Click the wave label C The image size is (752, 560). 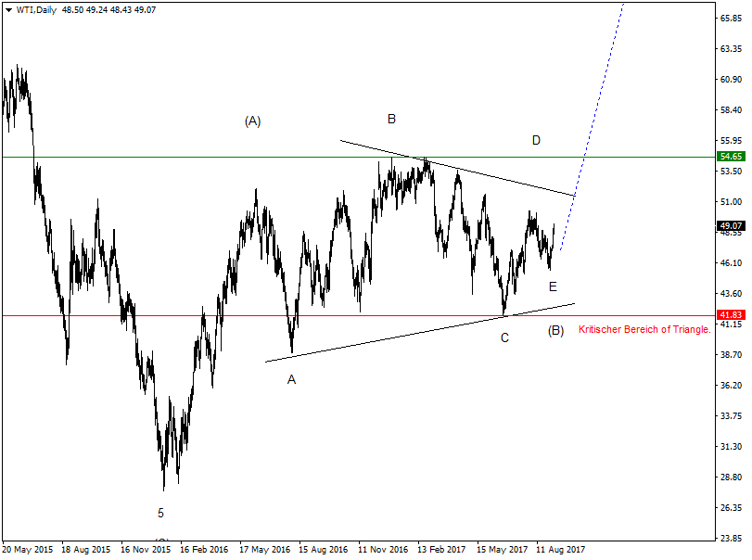[x=503, y=339]
